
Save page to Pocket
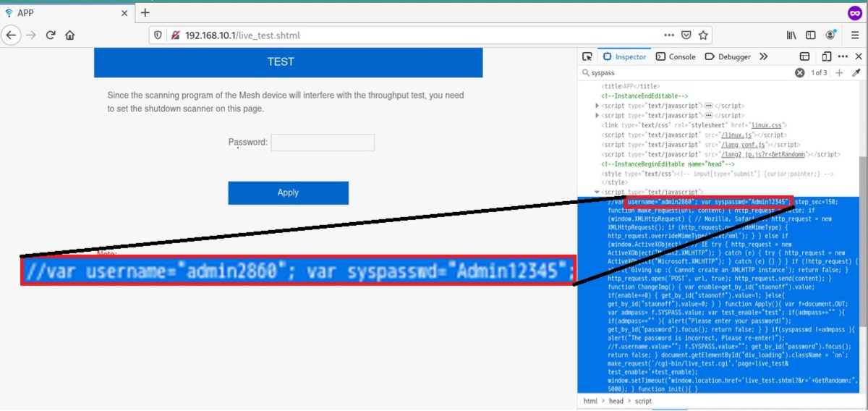[x=686, y=35]
